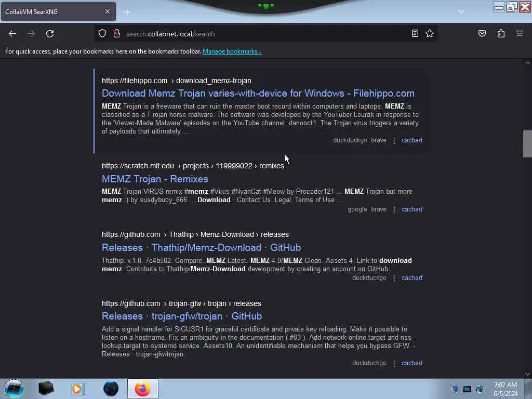The image size is (532, 399).
Task: Click the network globe tray icon
Action: (480, 389)
